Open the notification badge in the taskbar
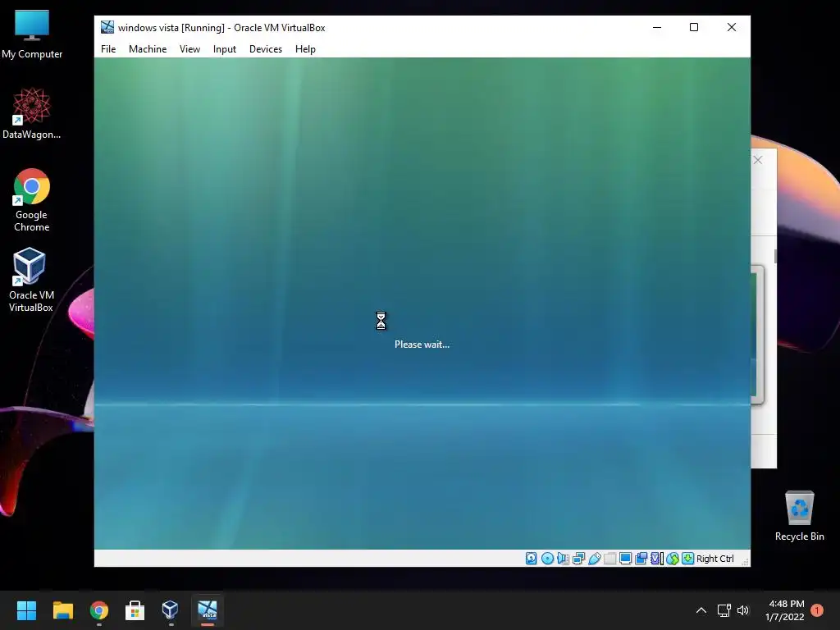 click(817, 609)
